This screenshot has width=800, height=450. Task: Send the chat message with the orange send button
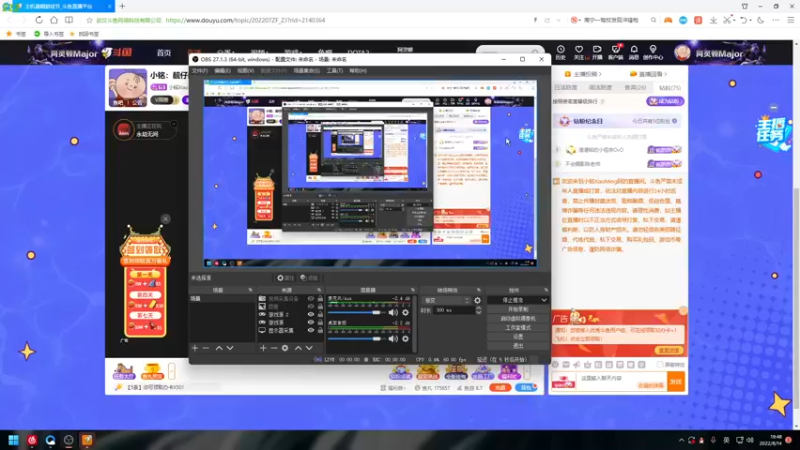(x=676, y=382)
